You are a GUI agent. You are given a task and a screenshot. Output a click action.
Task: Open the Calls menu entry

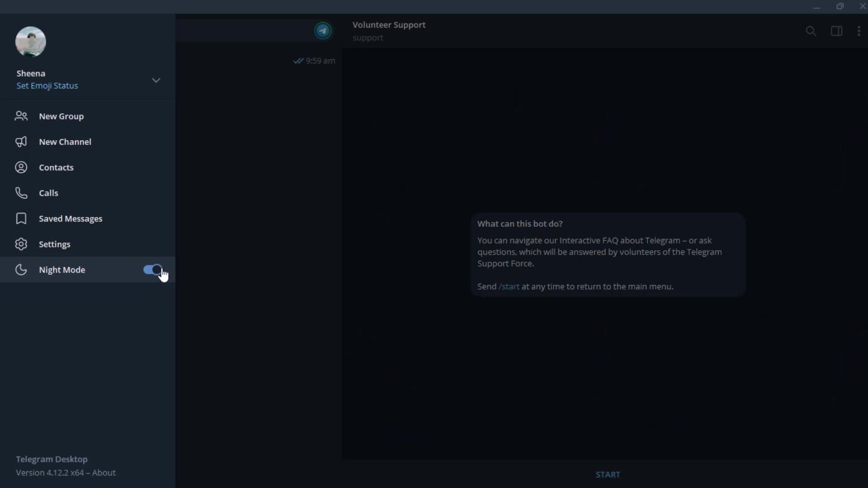click(x=88, y=193)
